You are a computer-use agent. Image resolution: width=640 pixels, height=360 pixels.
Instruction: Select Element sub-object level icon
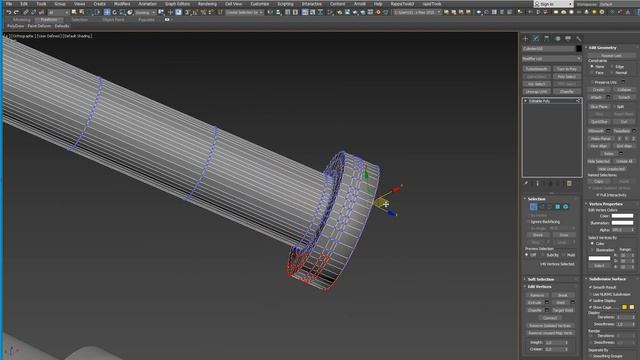pos(566,207)
